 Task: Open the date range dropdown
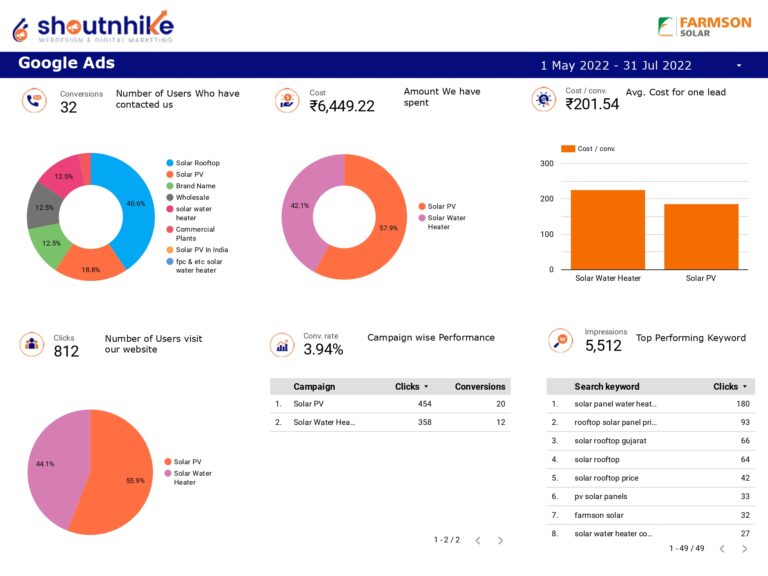[739, 66]
